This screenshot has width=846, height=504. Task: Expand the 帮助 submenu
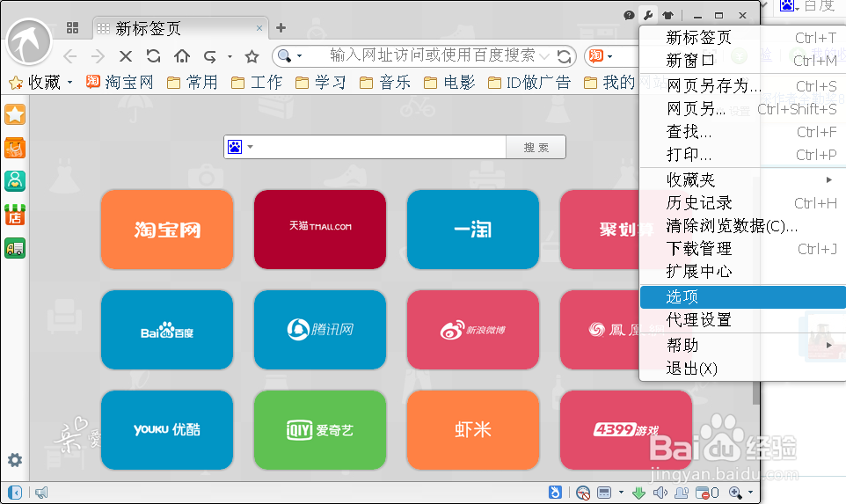tap(829, 345)
